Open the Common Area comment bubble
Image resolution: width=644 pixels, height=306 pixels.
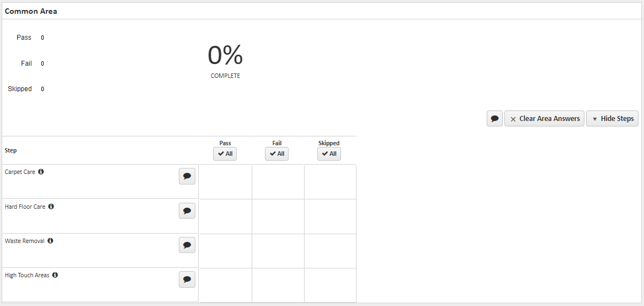pyautogui.click(x=494, y=119)
